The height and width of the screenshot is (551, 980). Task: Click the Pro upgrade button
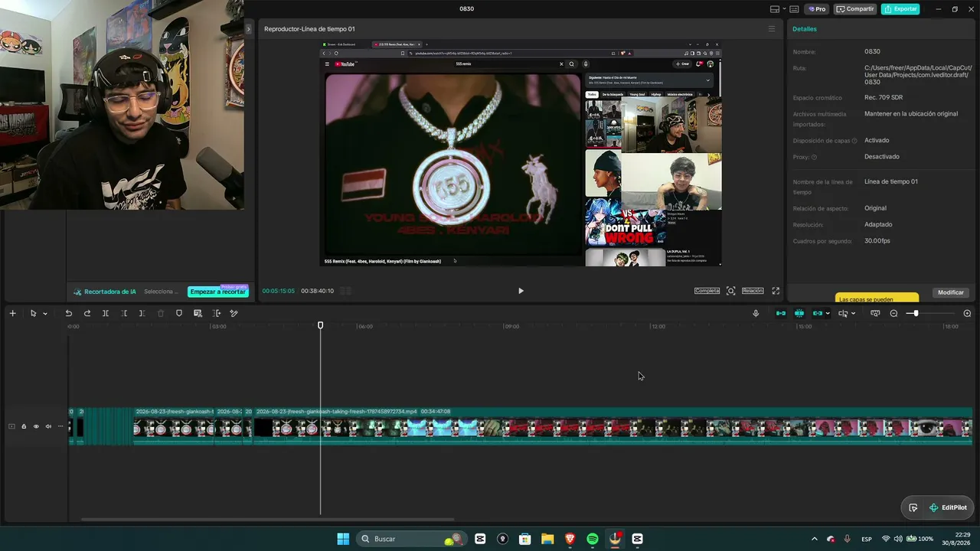pyautogui.click(x=817, y=9)
